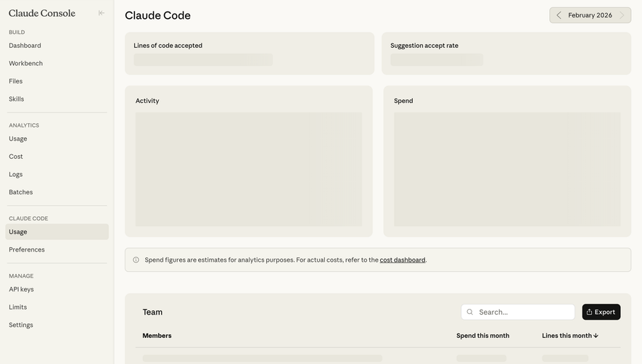Open Analytics Usage page
Viewport: 642px width, 364px height.
tap(18, 138)
